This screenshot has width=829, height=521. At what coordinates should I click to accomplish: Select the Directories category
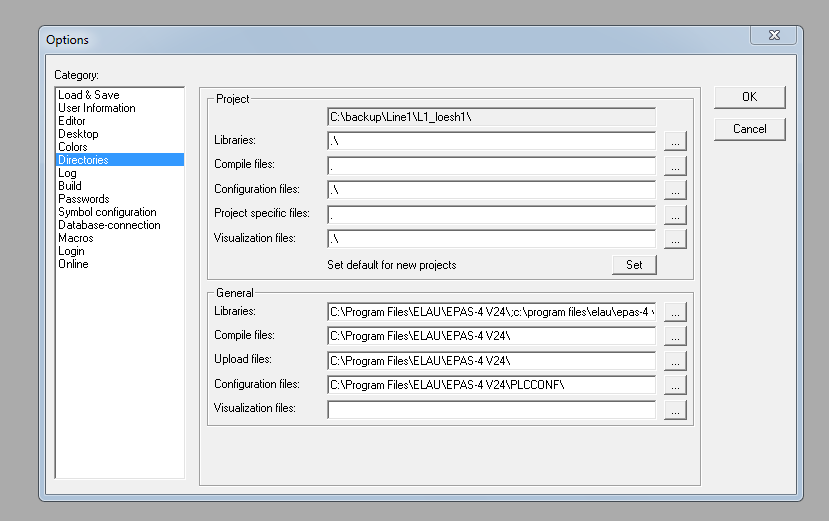(x=119, y=160)
